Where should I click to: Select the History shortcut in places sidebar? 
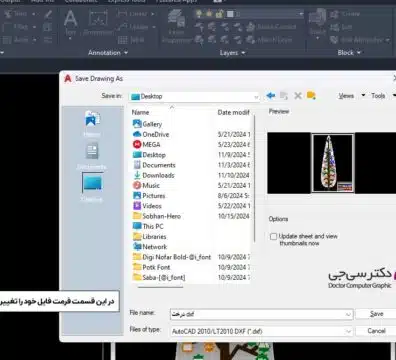click(x=92, y=123)
